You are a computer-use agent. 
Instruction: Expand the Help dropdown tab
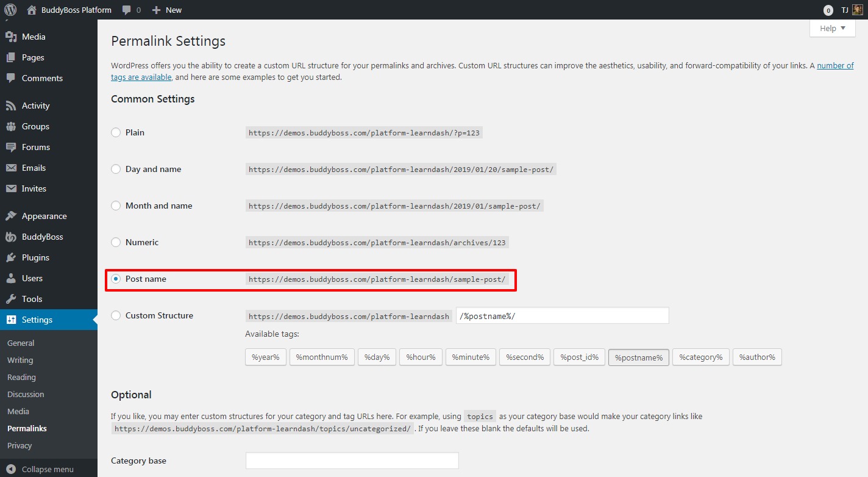click(x=832, y=28)
